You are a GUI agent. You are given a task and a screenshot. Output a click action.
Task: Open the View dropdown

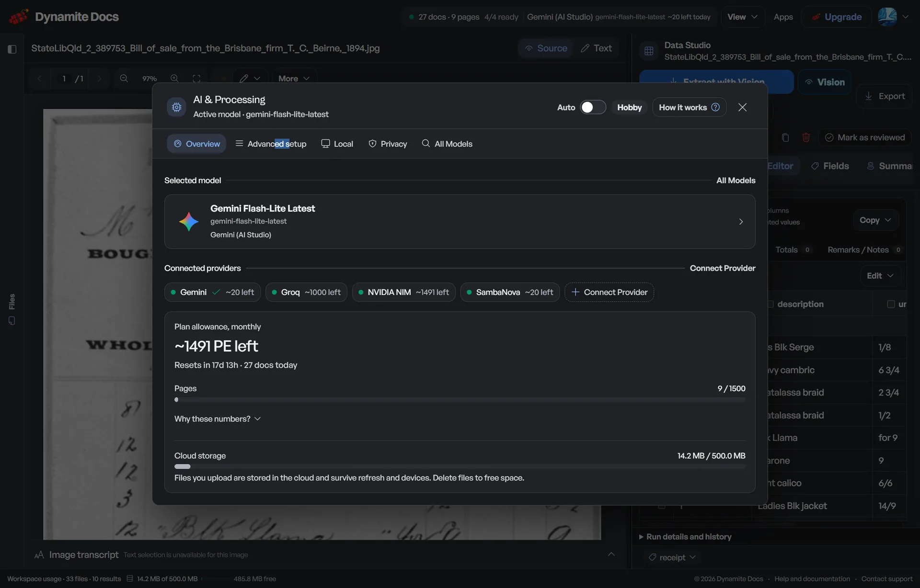742,17
